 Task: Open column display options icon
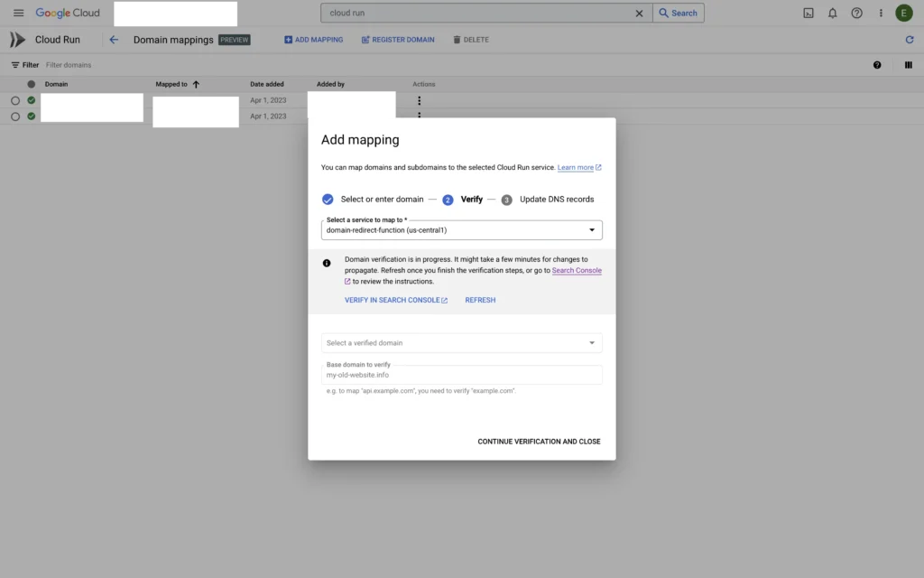click(x=908, y=65)
